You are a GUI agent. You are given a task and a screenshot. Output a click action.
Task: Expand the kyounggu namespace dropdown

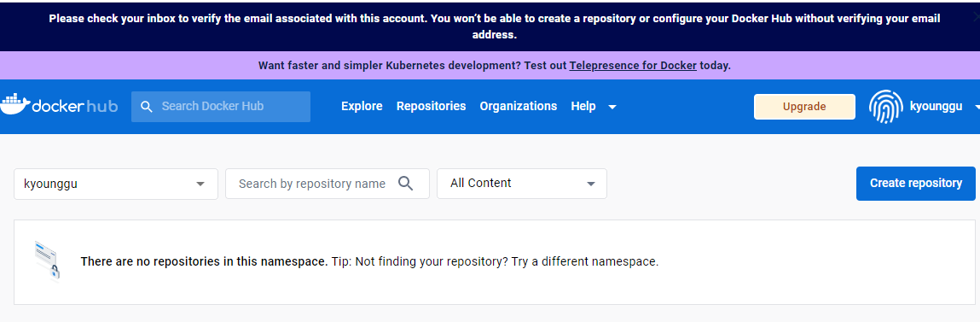116,184
